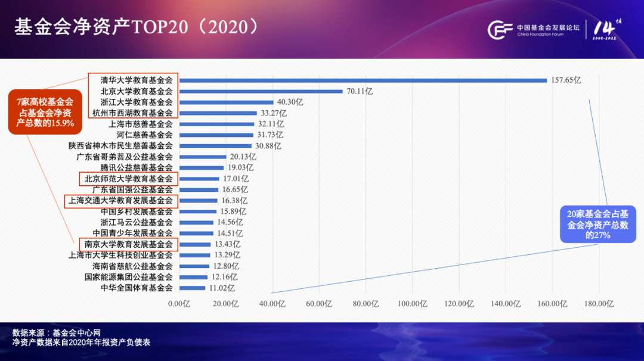This screenshot has height=361, width=644.
Task: Click the footnote 净资产数据来自2020年年报资产负债表
Action: pyautogui.click(x=81, y=342)
